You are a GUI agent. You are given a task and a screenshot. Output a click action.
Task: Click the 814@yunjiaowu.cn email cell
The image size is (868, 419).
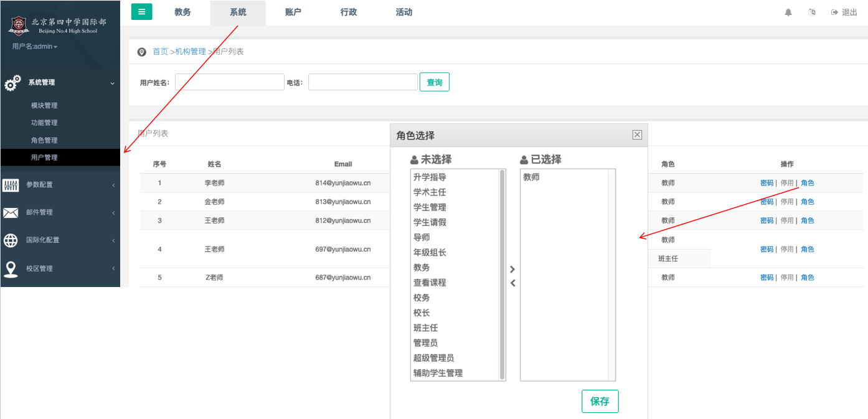click(343, 183)
